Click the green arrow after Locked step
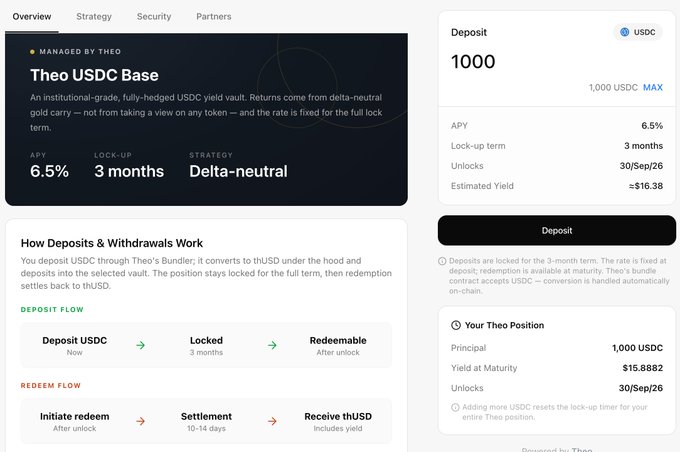Viewport: 680px width, 452px height. point(272,345)
